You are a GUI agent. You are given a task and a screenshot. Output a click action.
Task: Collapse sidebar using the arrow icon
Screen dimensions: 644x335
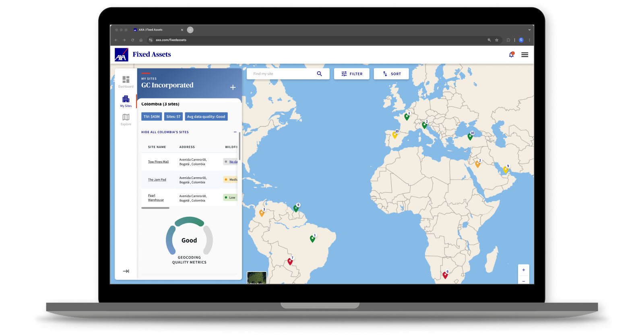pyautogui.click(x=126, y=271)
